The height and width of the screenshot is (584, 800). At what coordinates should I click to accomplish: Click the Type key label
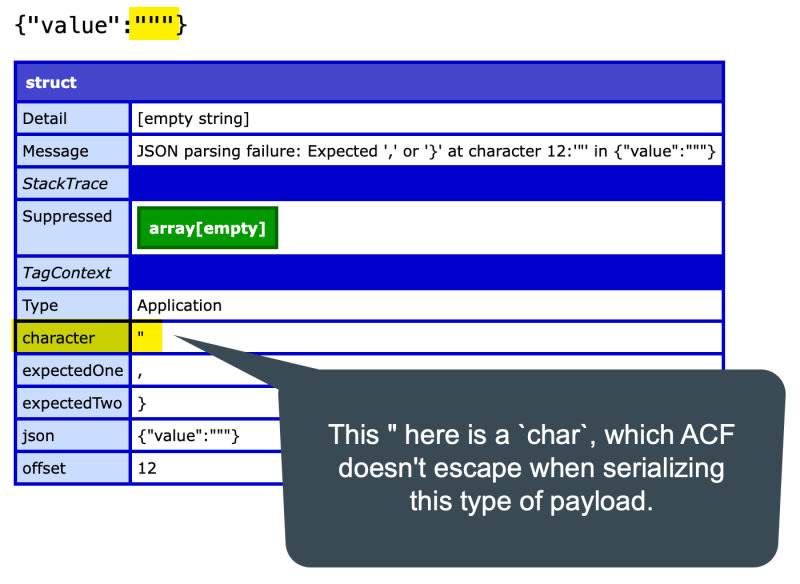point(43,305)
